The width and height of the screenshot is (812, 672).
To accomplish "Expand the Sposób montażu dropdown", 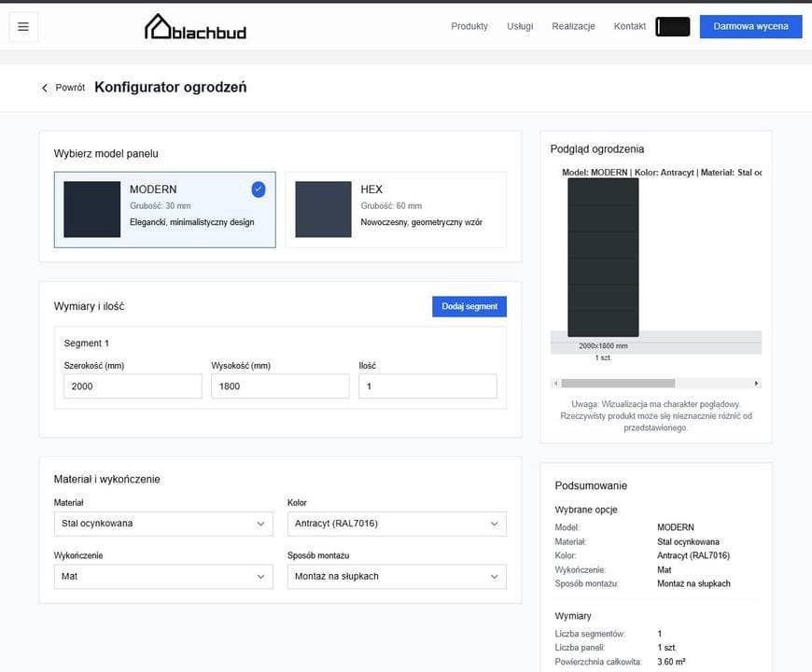I will [397, 577].
